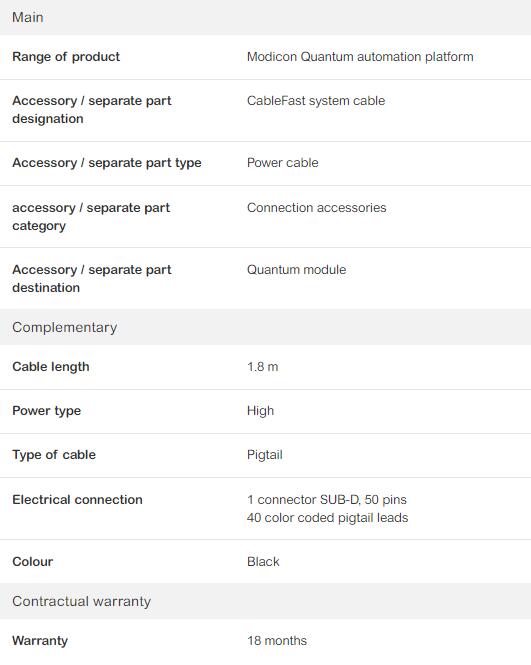Click the Power cable value text
This screenshot has height=665, width=531.
click(x=282, y=163)
